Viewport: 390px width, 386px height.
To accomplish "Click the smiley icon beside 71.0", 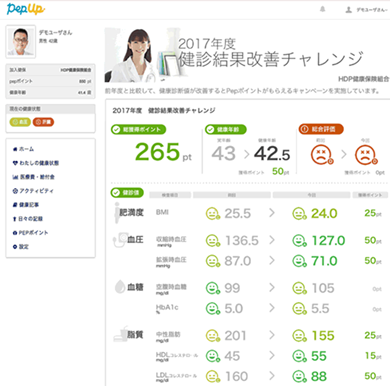I will 299,261.
